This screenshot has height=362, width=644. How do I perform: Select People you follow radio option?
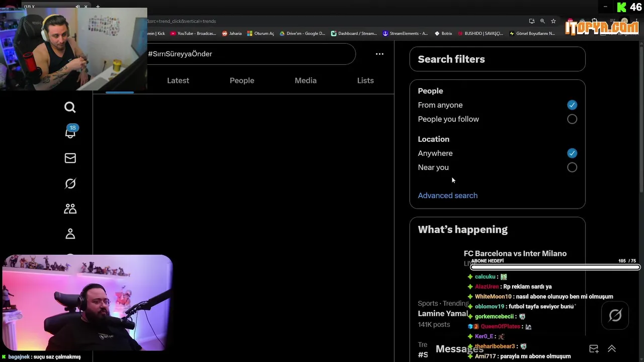pyautogui.click(x=572, y=119)
